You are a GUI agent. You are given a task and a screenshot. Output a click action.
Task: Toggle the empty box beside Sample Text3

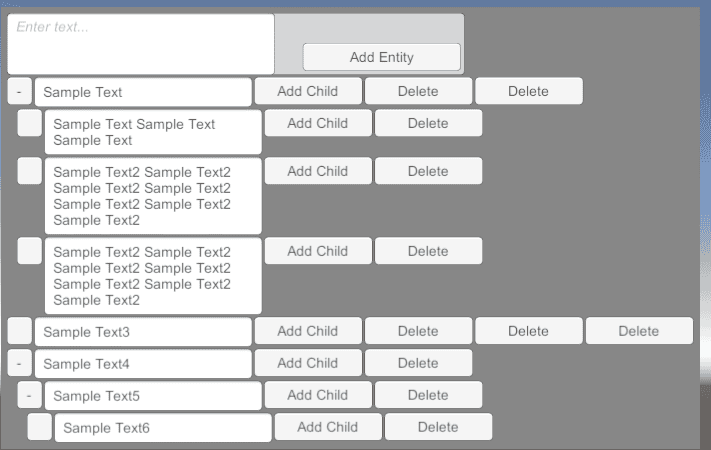[19, 331]
